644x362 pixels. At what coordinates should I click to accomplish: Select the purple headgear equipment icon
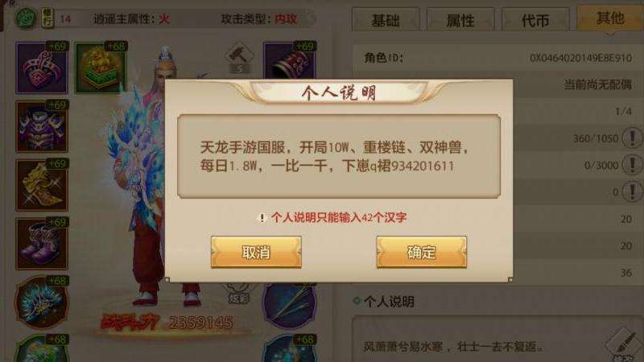[42, 68]
